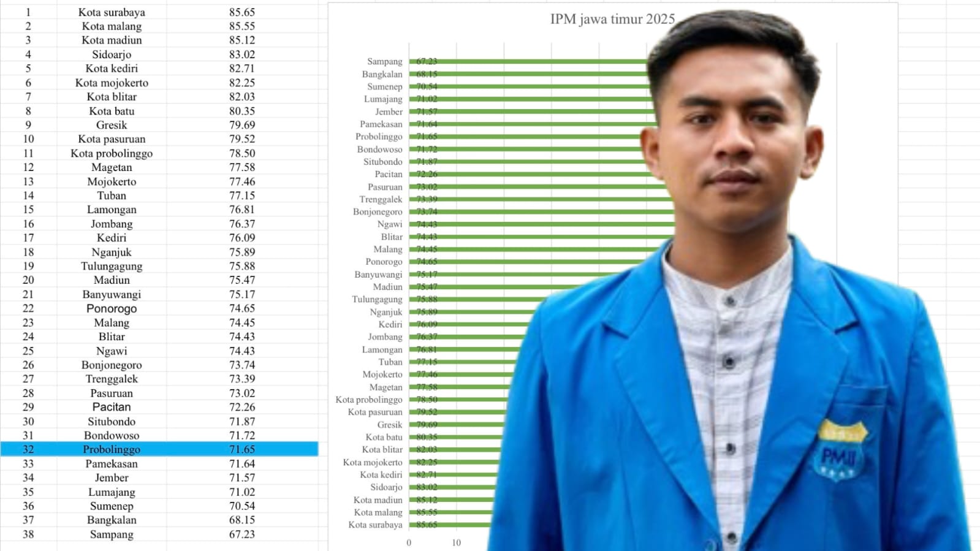This screenshot has height=551, width=980.
Task: Click table value 74.45 in the Malang row
Action: [242, 322]
